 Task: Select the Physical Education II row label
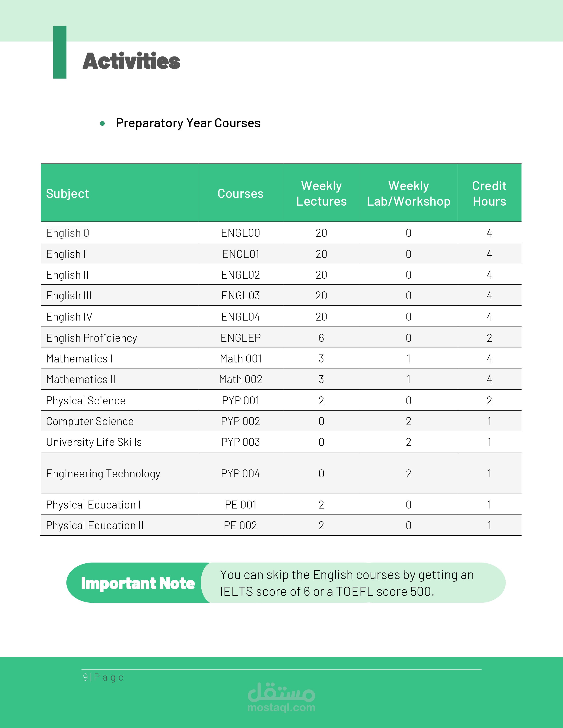[x=95, y=526]
